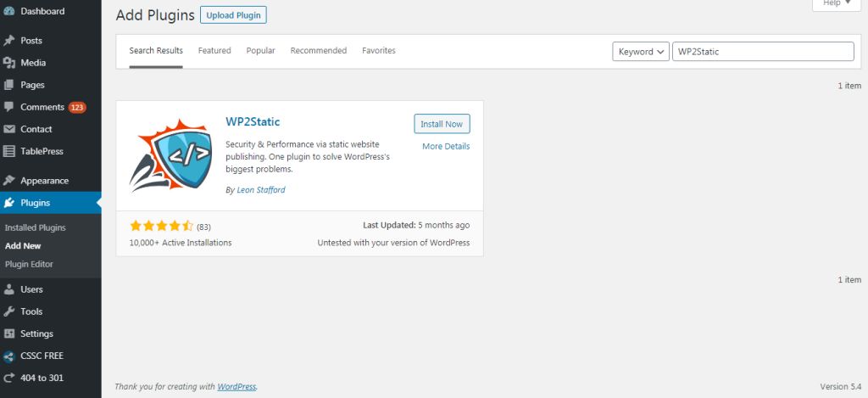Click the Users person icon
The width and height of the screenshot is (868, 398).
(8, 289)
